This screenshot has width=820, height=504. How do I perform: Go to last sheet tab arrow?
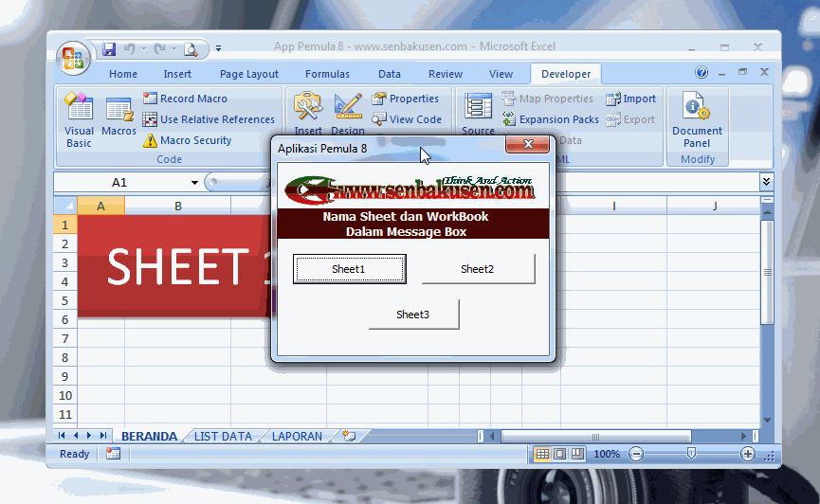(103, 436)
